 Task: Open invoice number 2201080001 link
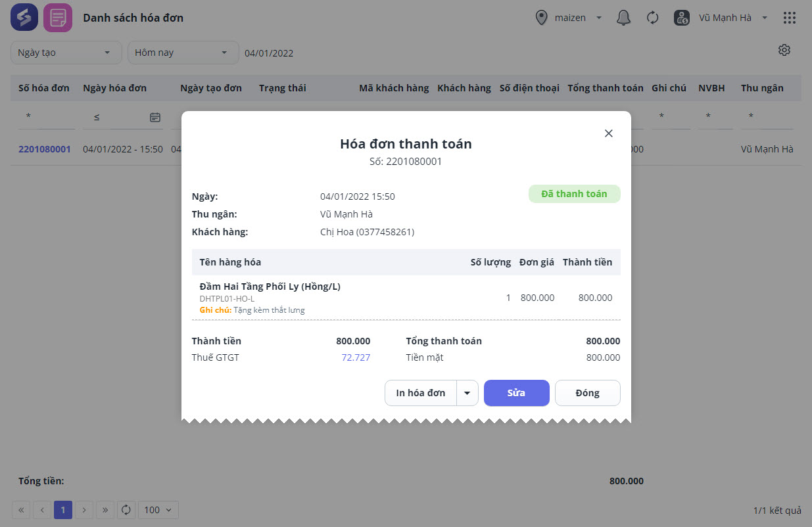44,149
